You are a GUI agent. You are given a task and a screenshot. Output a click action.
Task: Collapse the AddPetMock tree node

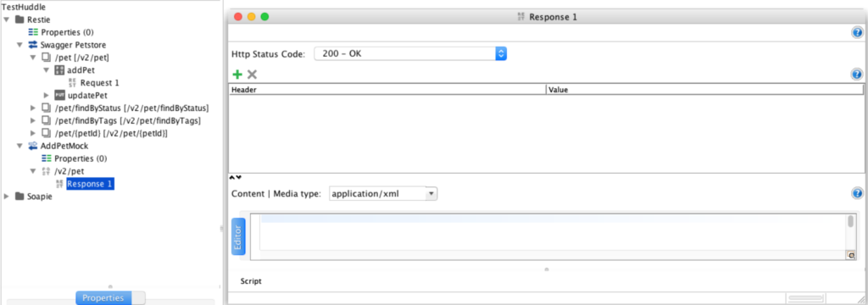[x=19, y=146]
